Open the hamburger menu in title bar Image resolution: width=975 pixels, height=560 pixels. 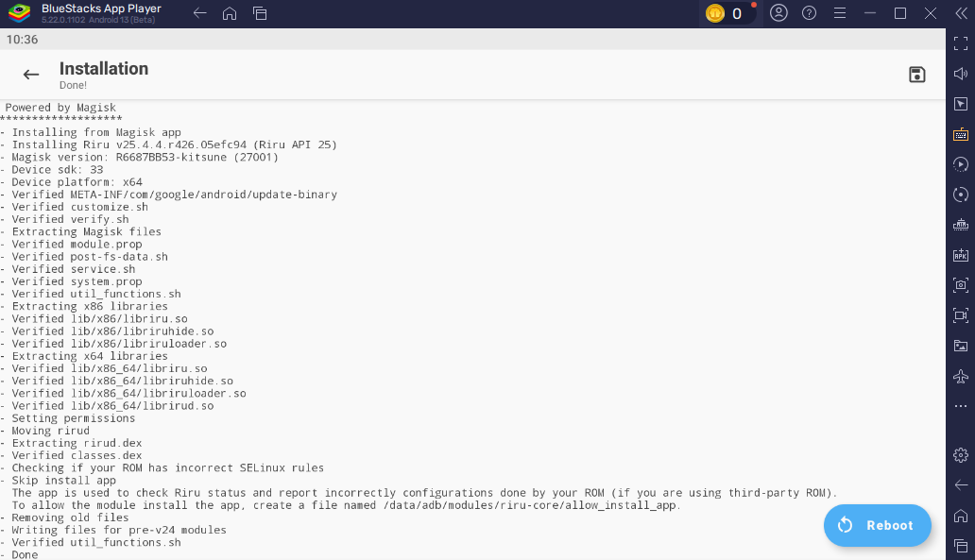coord(840,13)
